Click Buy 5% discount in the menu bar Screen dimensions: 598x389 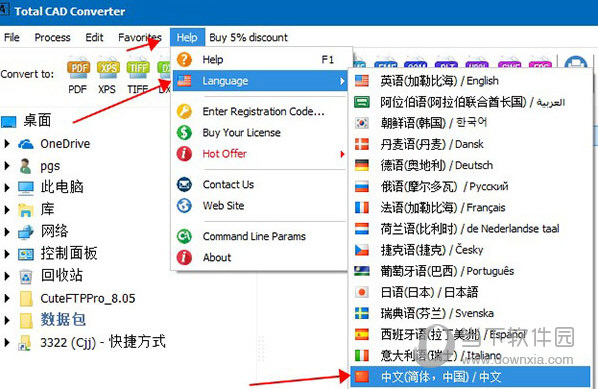coord(248,37)
